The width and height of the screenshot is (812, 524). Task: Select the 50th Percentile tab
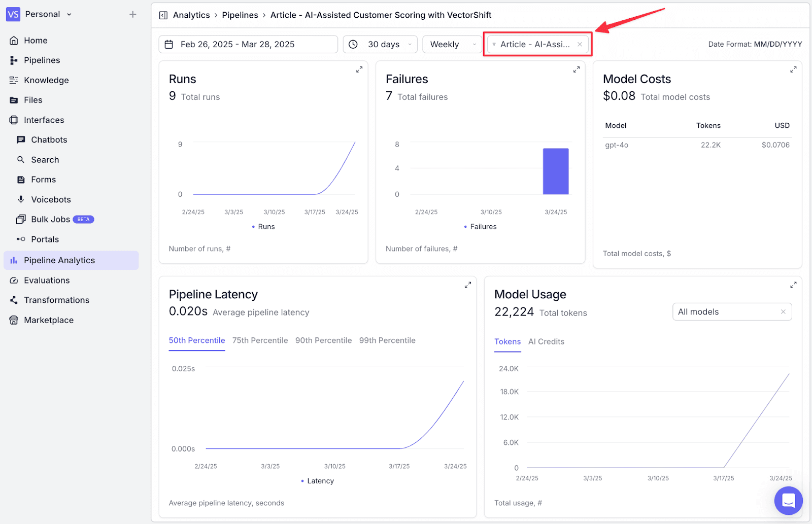click(x=197, y=340)
